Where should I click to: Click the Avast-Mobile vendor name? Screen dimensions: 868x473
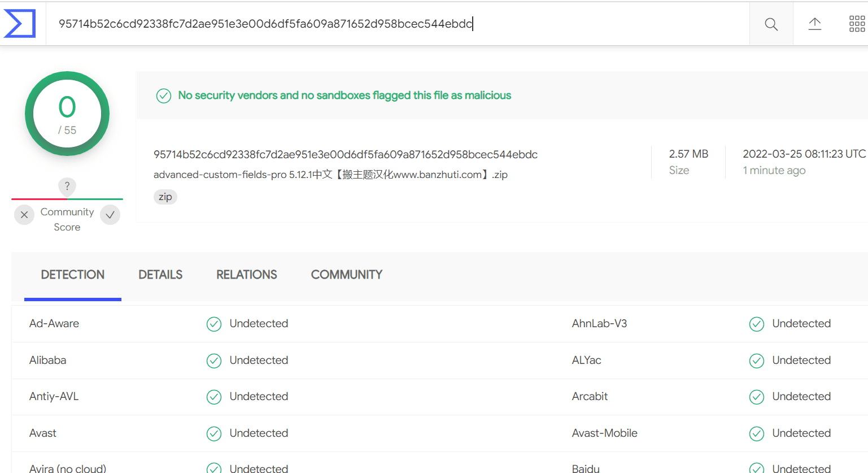tap(605, 433)
